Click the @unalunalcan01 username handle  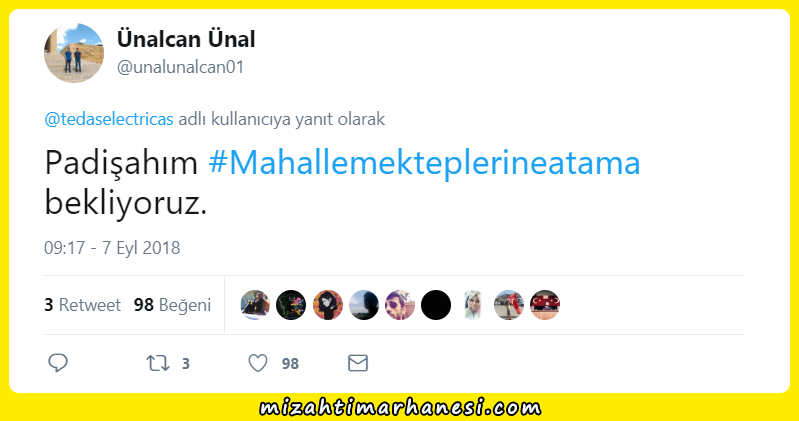coord(180,67)
